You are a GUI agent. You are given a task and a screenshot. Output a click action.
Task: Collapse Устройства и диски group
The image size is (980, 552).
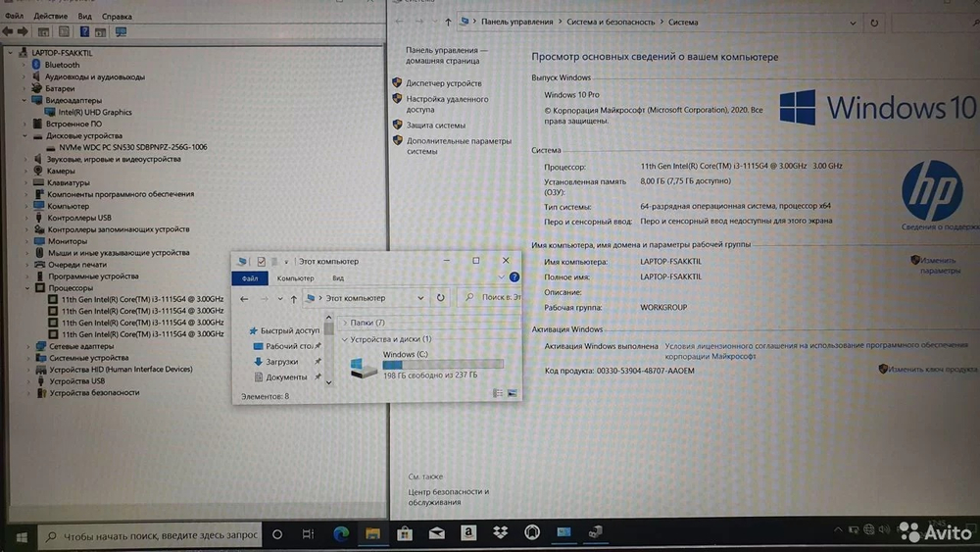click(344, 339)
